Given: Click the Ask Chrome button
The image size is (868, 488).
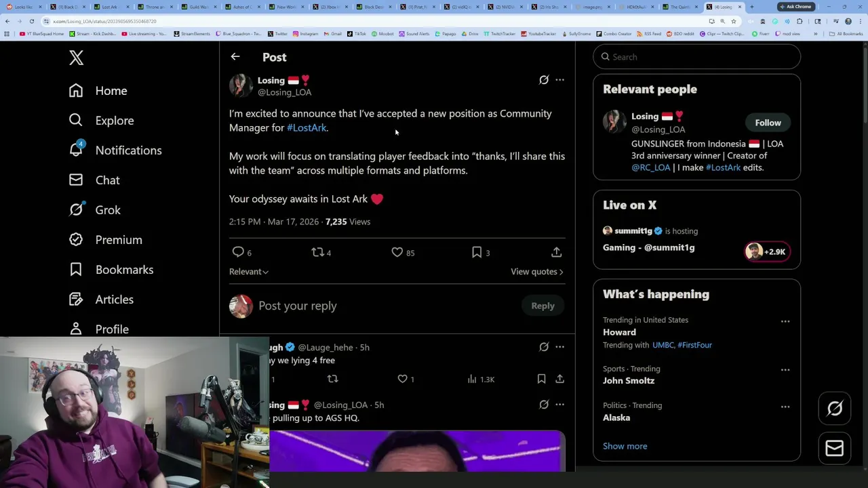Looking at the screenshot, I should (795, 7).
